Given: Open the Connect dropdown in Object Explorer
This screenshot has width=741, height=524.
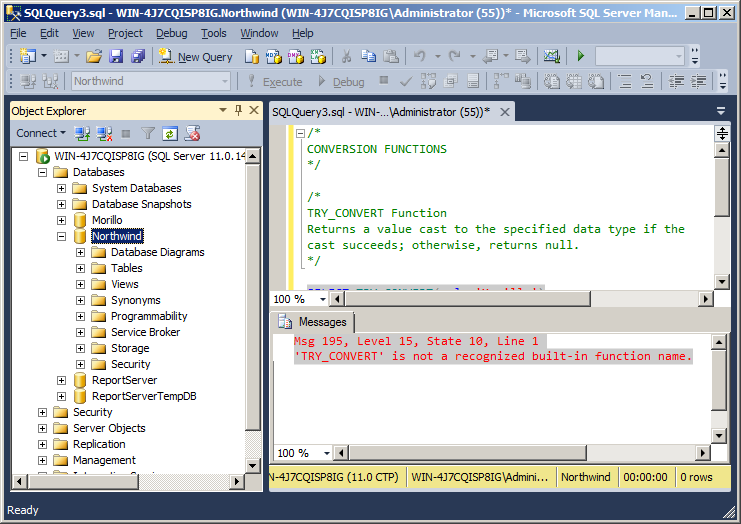Looking at the screenshot, I should tap(41, 133).
